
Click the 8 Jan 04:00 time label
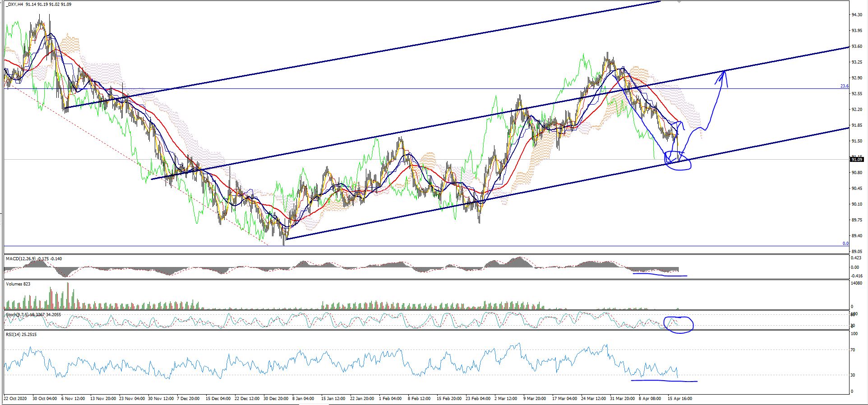pyautogui.click(x=304, y=399)
